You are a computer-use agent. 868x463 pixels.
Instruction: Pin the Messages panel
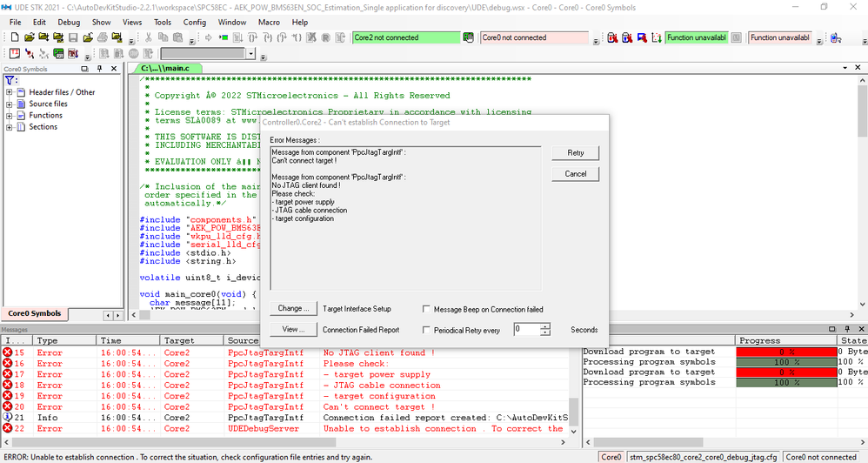pos(847,328)
